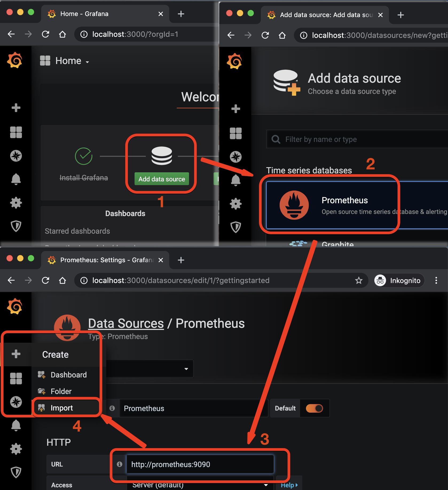Open the Create plus icon in Home window sidebar
The image size is (448, 490).
(16, 108)
